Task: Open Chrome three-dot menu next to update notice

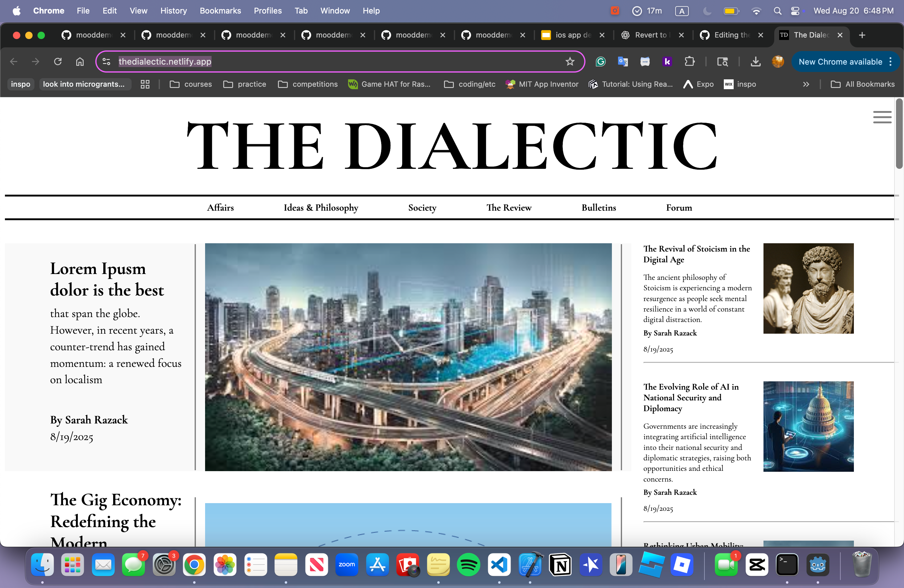Action: (890, 62)
